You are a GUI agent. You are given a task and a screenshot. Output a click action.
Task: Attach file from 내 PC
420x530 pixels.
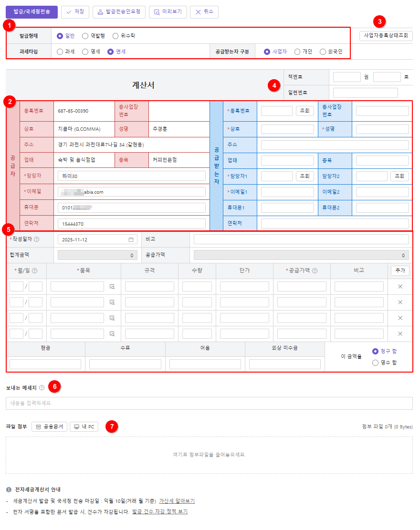[x=84, y=426]
